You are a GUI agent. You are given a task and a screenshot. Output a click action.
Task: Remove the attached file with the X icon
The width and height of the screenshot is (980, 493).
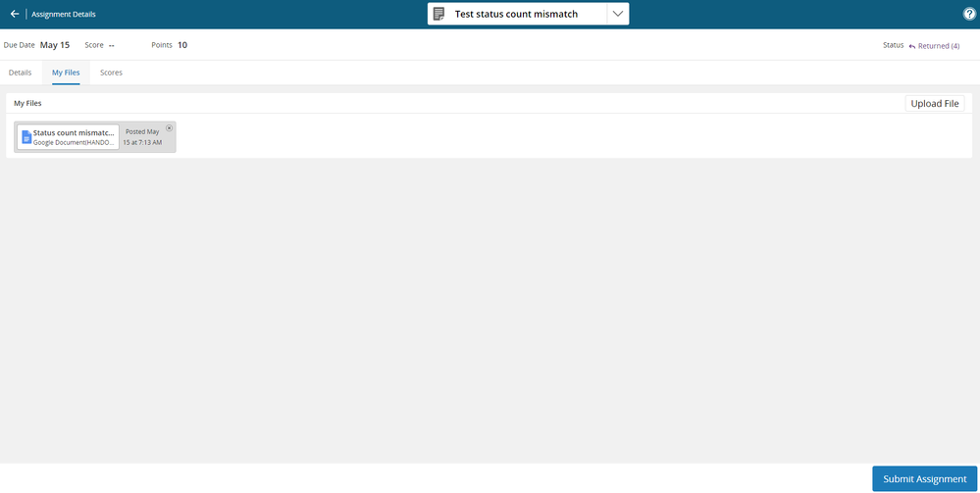pos(169,128)
